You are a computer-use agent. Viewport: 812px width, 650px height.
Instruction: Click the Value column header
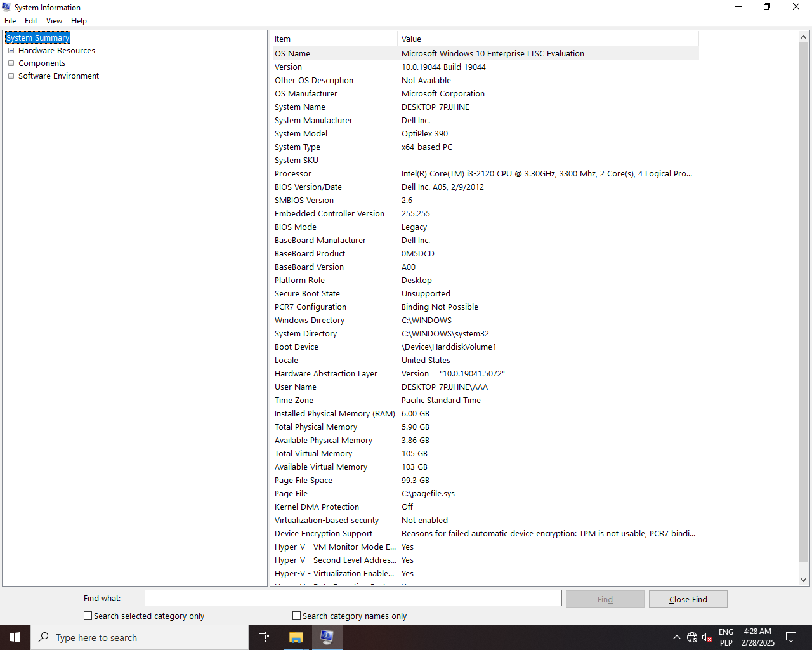(x=548, y=39)
